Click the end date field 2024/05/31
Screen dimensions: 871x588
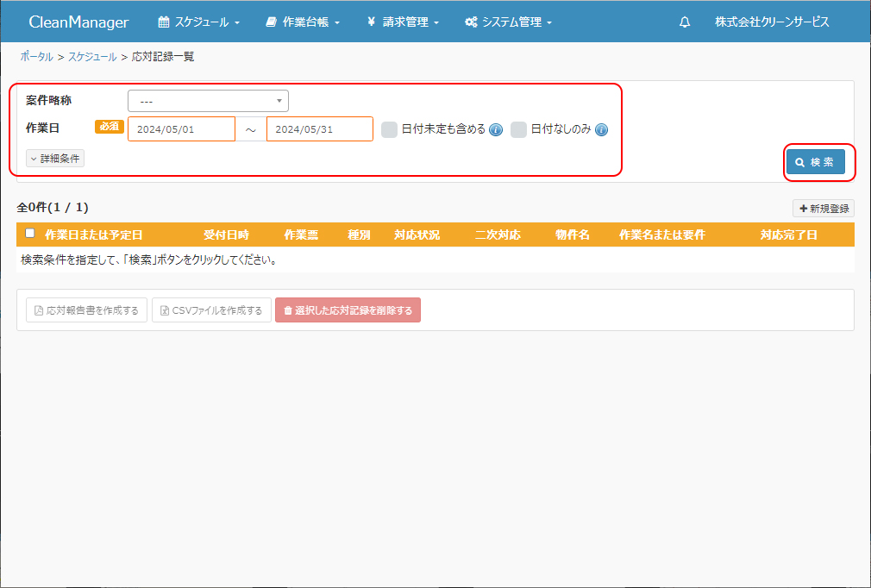pyautogui.click(x=319, y=129)
